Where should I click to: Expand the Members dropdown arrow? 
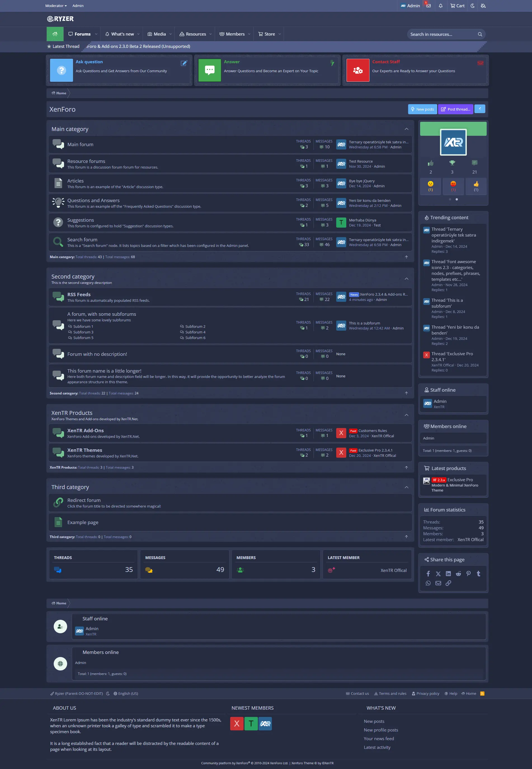click(x=249, y=34)
